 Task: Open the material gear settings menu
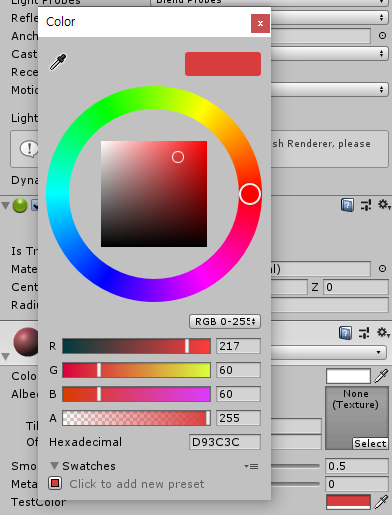click(383, 332)
